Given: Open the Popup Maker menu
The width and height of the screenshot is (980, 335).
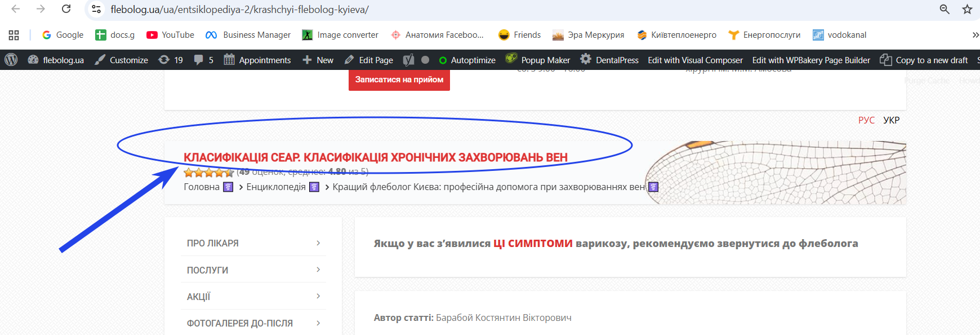Looking at the screenshot, I should [538, 60].
